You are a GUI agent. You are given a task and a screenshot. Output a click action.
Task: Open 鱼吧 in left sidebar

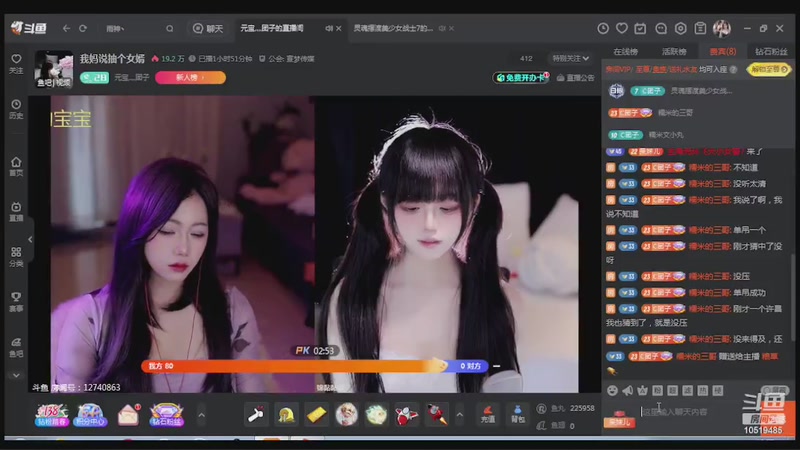16,347
